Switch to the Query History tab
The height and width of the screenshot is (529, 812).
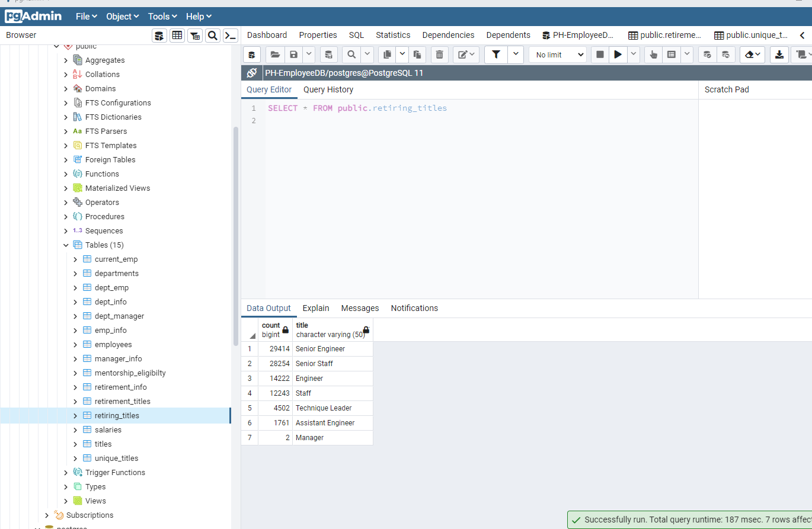coord(328,89)
